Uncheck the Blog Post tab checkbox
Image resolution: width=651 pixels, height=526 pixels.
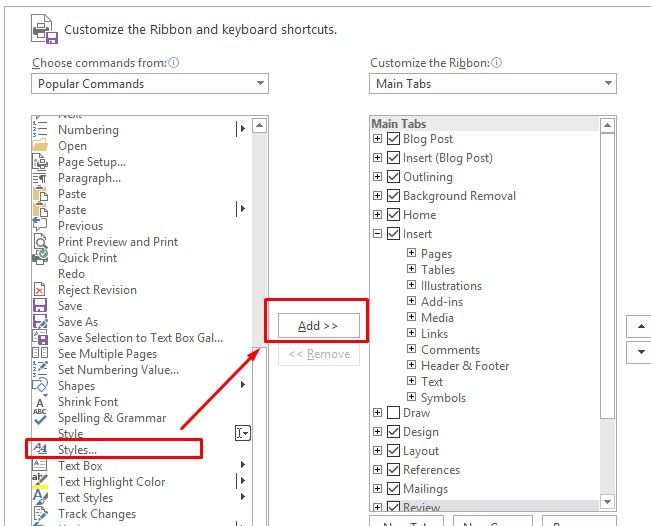[x=393, y=139]
